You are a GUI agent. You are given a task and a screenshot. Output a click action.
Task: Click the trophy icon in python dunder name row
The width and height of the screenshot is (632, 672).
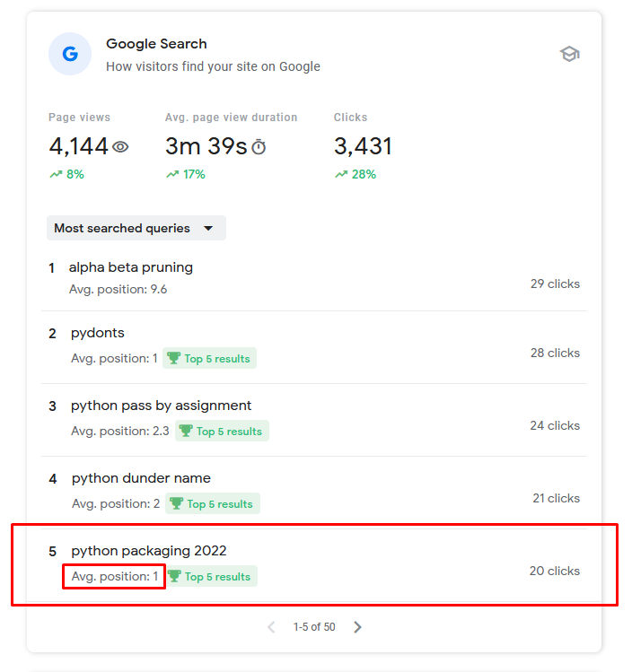[176, 503]
